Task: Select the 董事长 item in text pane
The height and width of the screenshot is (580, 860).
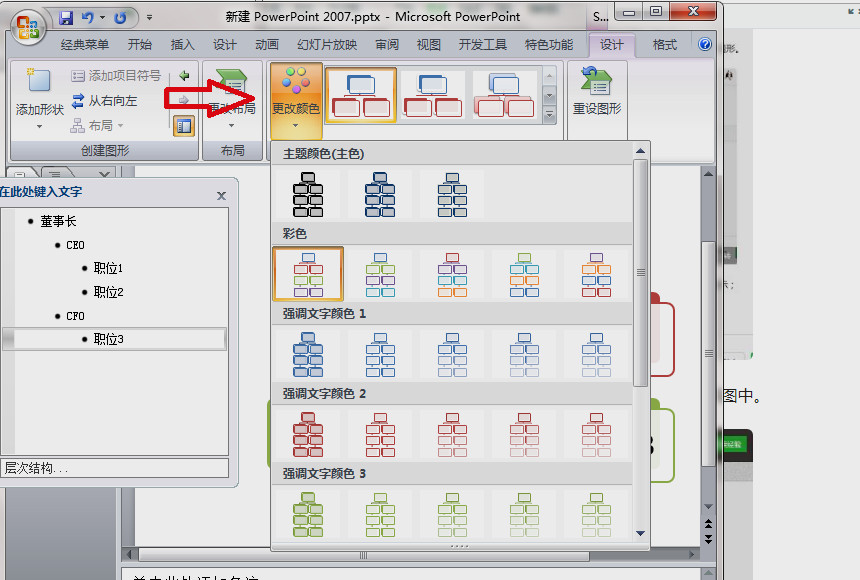Action: pos(58,221)
